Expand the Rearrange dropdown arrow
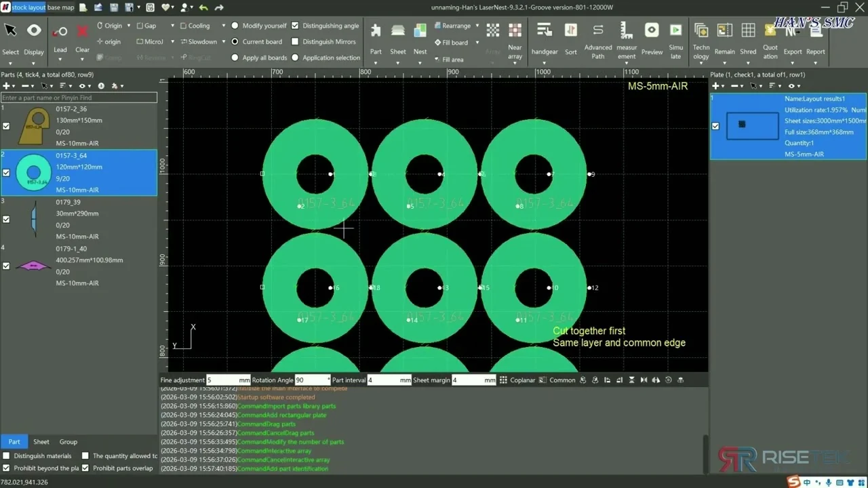The image size is (868, 488). [x=477, y=26]
